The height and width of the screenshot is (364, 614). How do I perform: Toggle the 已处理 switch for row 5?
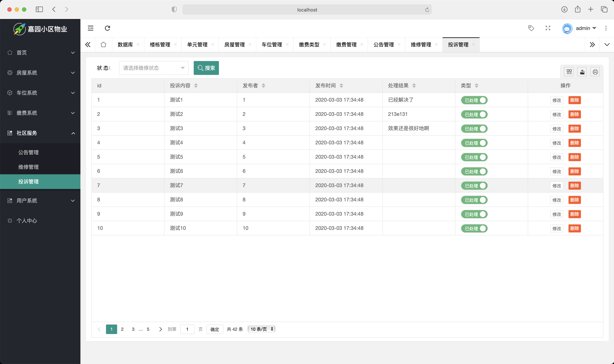[474, 157]
